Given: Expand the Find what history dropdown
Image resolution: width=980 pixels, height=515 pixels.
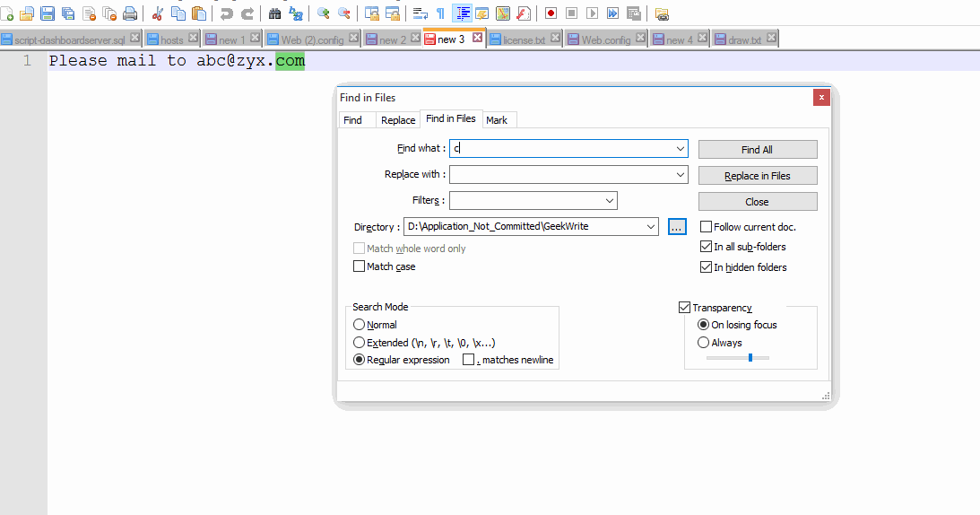Looking at the screenshot, I should [680, 148].
